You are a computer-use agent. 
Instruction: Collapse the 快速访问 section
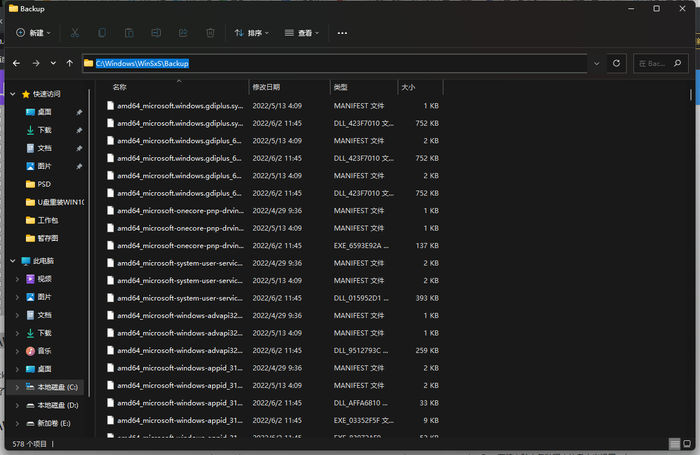coord(12,94)
